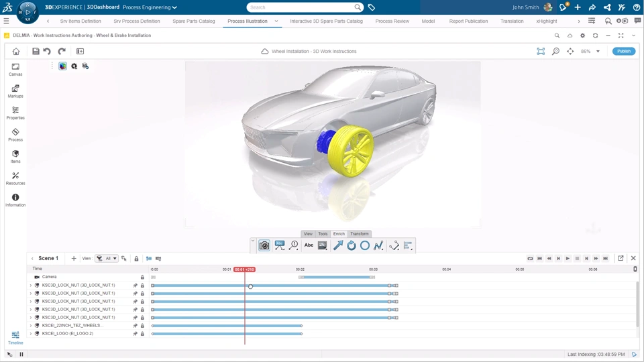The height and width of the screenshot is (362, 644).
Task: Switch to Spare Parts Catalog tab
Action: pos(193,21)
